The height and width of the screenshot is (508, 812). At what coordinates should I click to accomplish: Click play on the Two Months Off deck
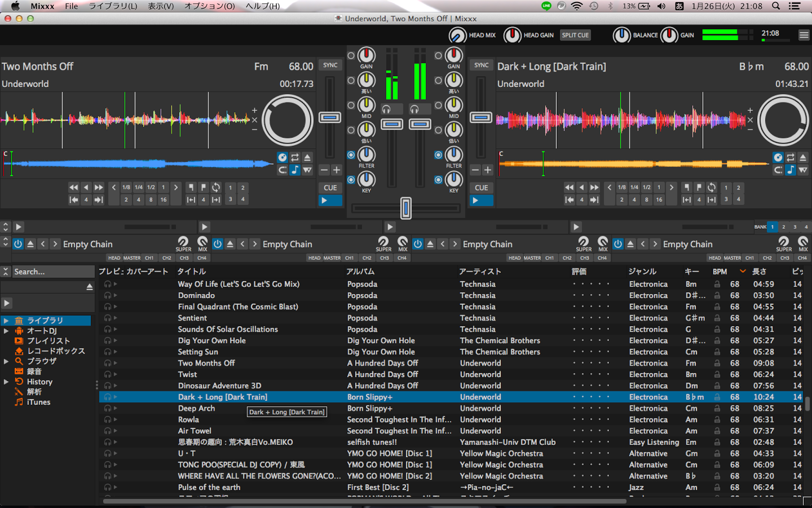(330, 201)
